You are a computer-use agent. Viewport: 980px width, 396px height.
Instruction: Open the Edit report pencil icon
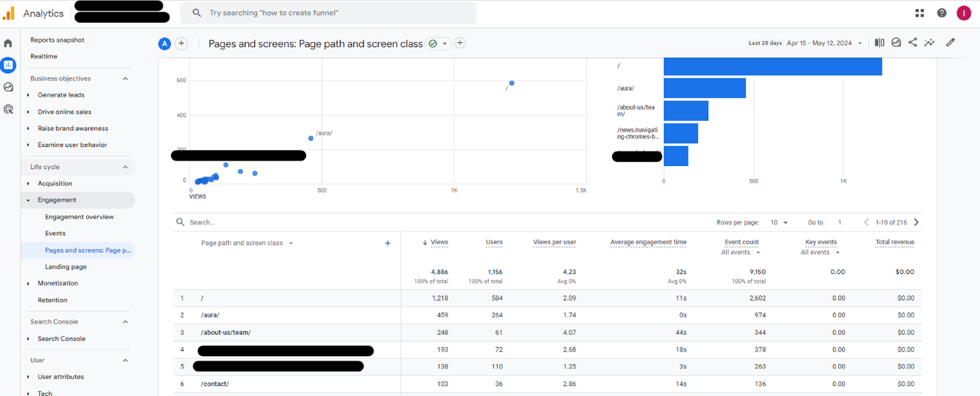951,42
